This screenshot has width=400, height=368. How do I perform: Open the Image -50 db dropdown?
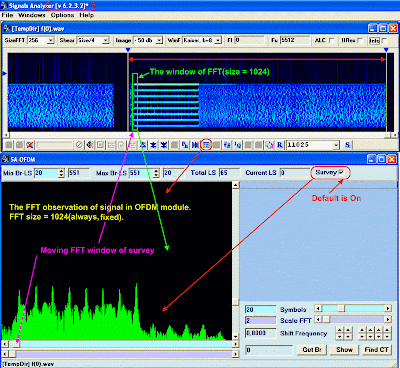tap(159, 40)
